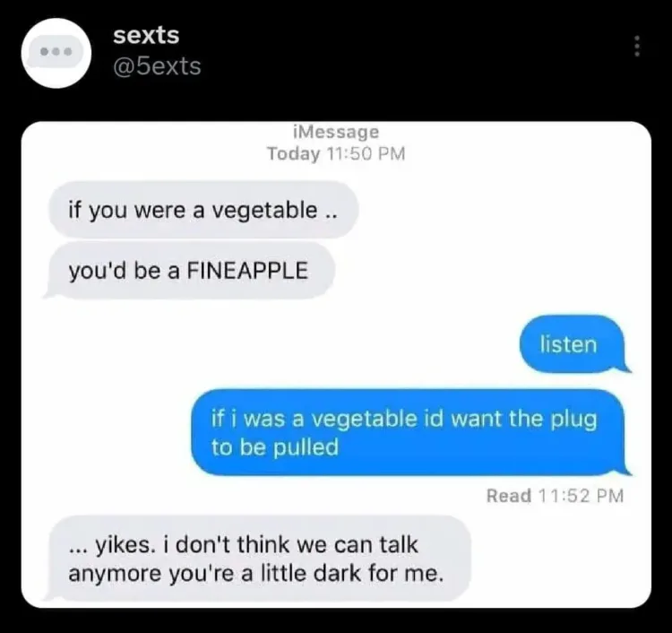Click the typing-dots icon inside the avatar

[x=56, y=52]
